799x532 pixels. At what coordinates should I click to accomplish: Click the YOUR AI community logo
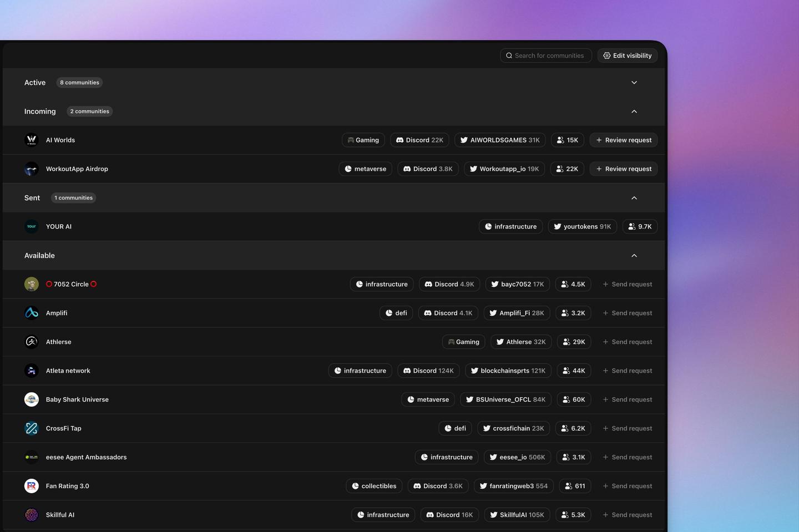tap(32, 226)
